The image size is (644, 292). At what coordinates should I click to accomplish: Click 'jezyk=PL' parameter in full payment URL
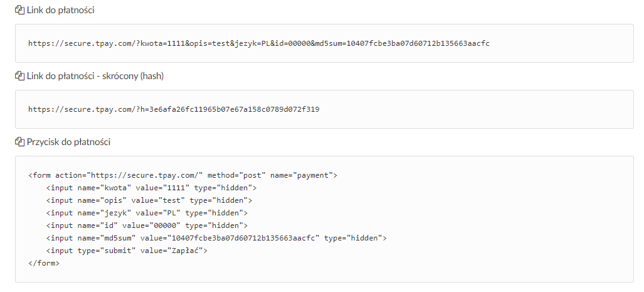coord(250,43)
